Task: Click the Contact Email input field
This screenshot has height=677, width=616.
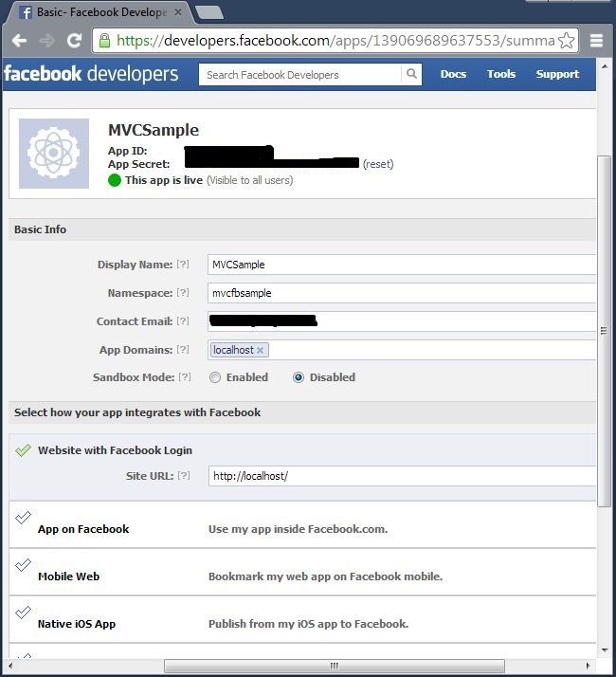Action: tap(402, 321)
